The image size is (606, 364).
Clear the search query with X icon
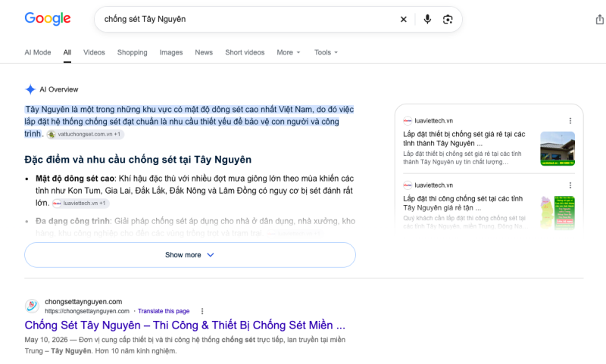(x=404, y=20)
